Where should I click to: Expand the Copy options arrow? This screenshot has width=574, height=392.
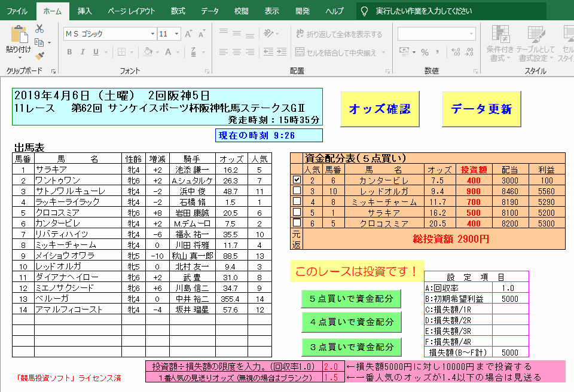pos(49,42)
